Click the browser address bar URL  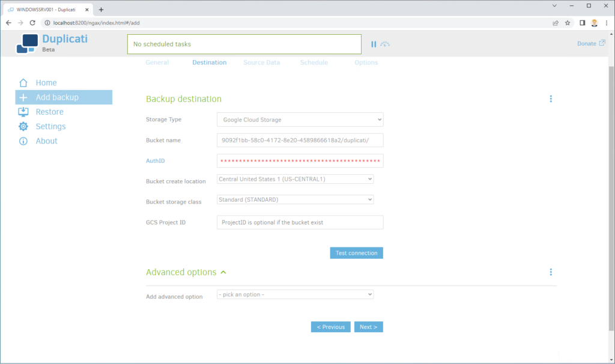tap(97, 23)
